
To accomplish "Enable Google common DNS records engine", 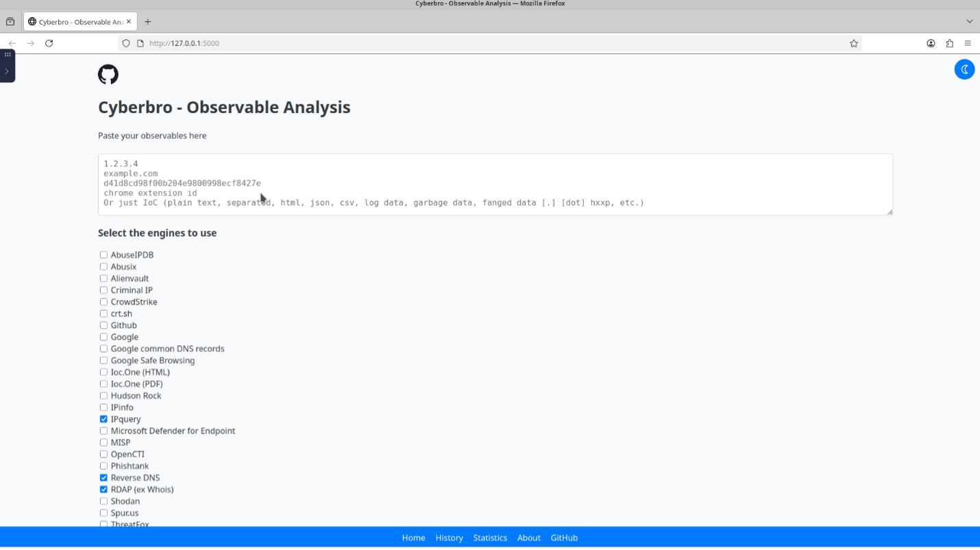I will coord(103,349).
